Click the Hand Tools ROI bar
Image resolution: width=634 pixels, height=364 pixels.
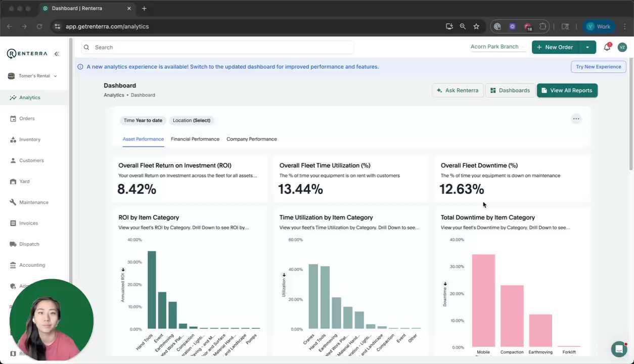click(x=152, y=290)
